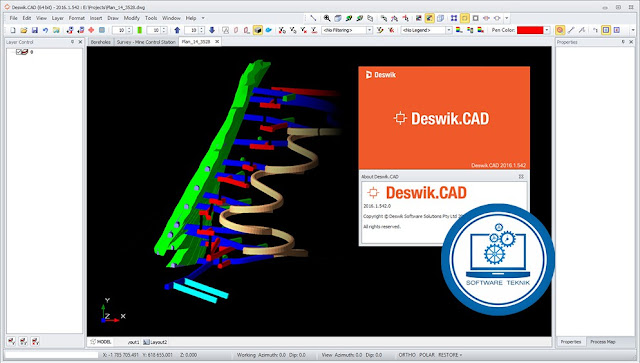
Task: Toggle POLAR mode in status bar
Action: click(427, 355)
